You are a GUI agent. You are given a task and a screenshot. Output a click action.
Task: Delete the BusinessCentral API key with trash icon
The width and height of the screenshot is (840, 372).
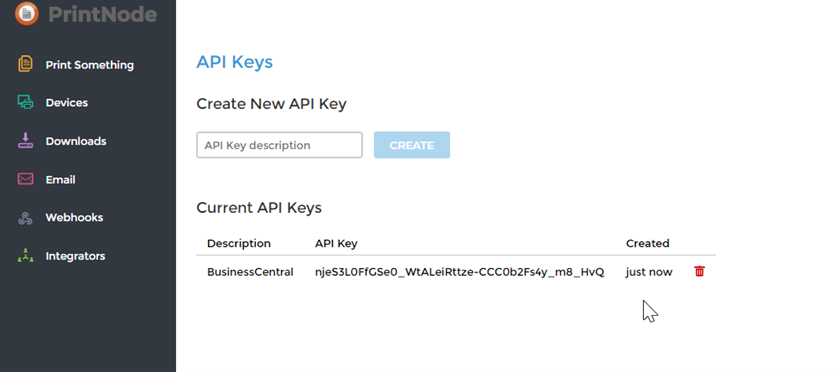(x=699, y=271)
